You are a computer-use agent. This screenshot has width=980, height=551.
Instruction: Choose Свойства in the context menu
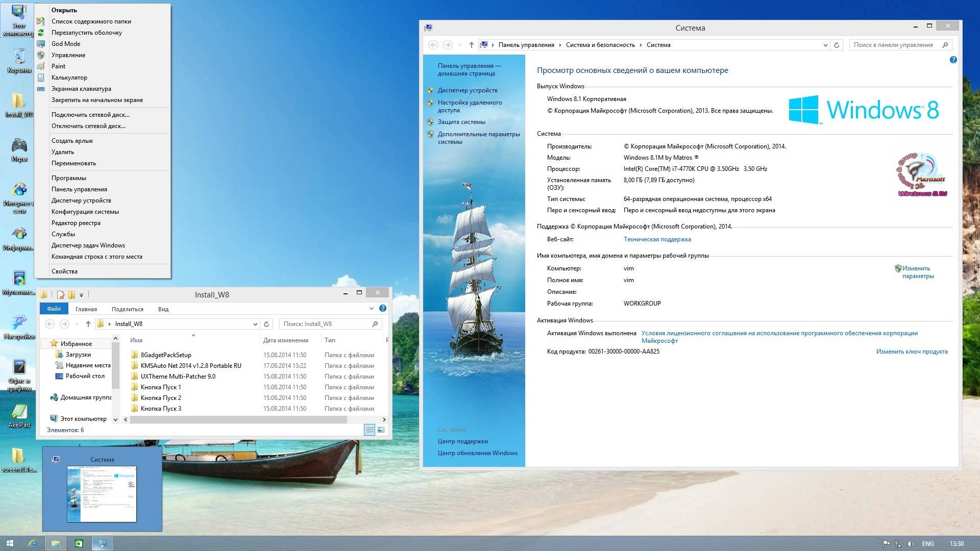tap(103, 271)
